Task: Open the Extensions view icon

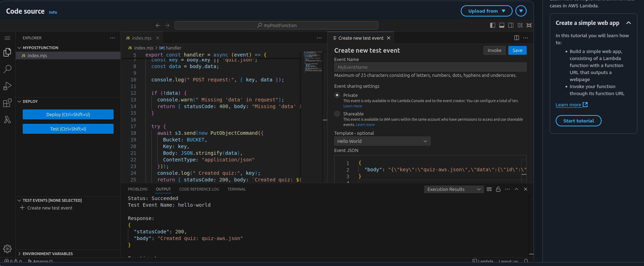Action: click(x=7, y=103)
